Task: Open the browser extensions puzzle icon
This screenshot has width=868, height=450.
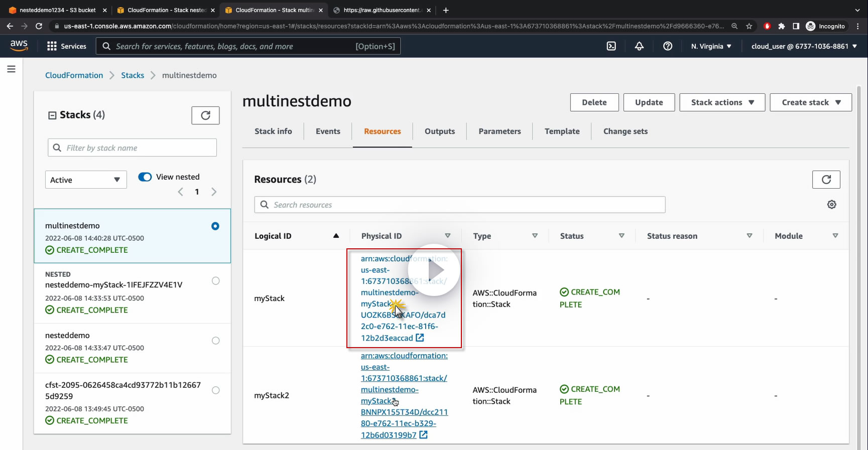Action: point(781,26)
